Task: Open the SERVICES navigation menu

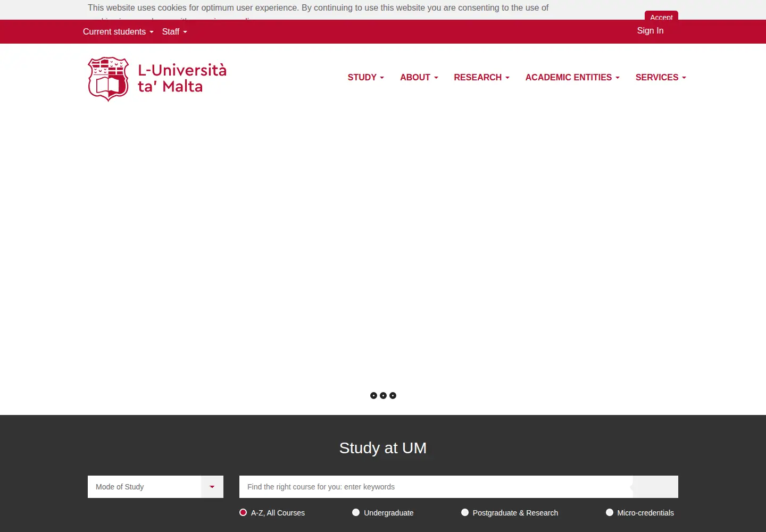Action: (x=661, y=77)
